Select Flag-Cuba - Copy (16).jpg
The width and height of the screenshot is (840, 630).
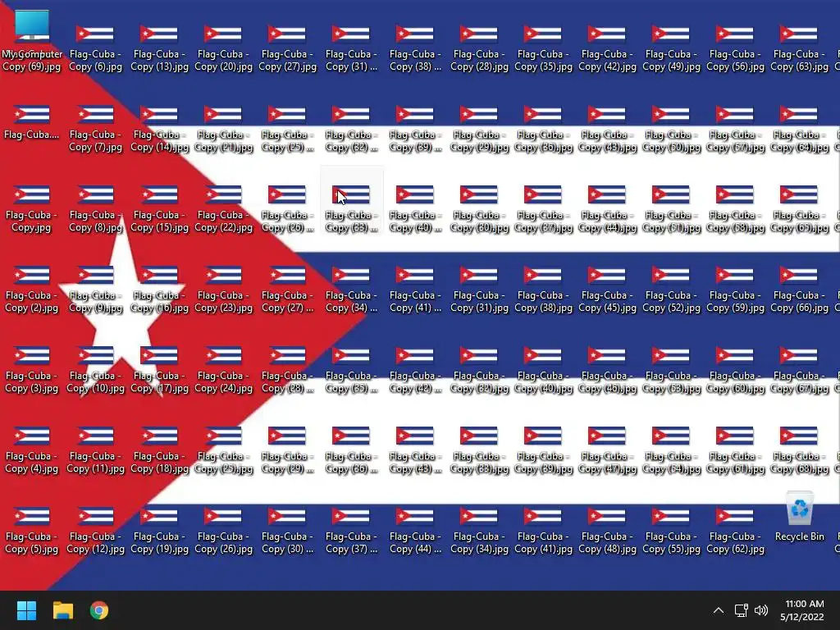(x=159, y=290)
